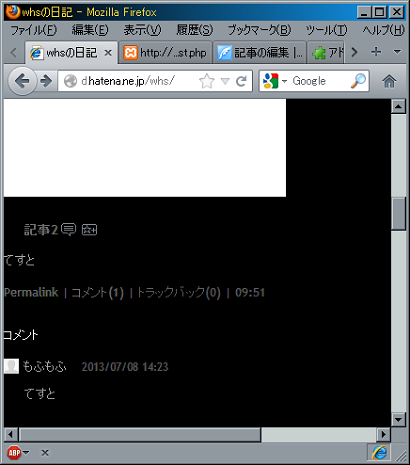Click the IE Tab icon in status bar

[x=379, y=453]
